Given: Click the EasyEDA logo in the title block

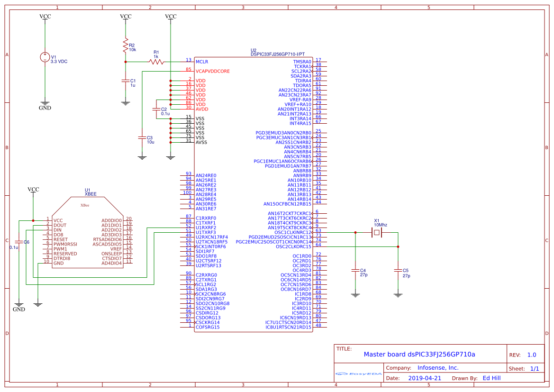Looking at the screenshot, I should [359, 374].
